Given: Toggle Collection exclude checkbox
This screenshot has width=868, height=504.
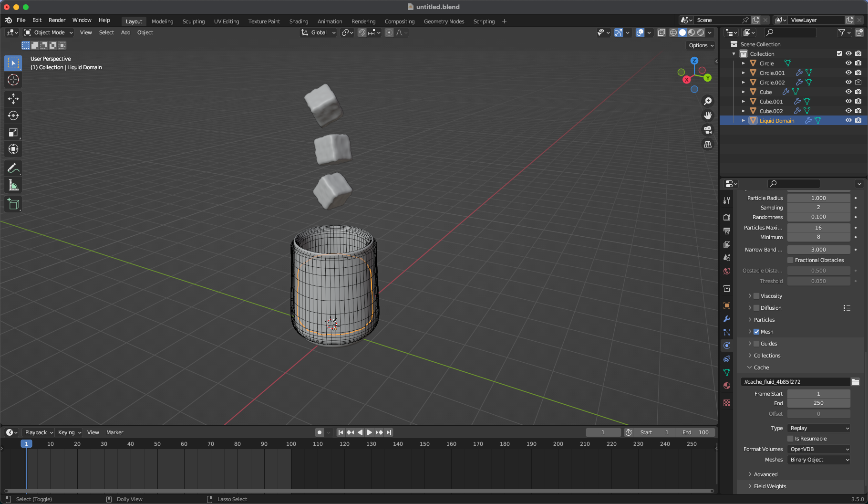Looking at the screenshot, I should coord(839,53).
